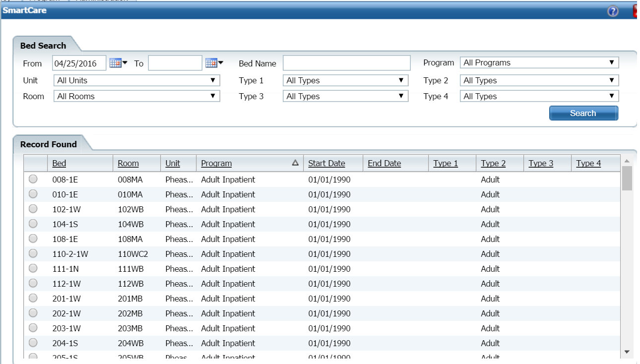Sort results by Start Date column header
640x364 pixels.
(326, 163)
